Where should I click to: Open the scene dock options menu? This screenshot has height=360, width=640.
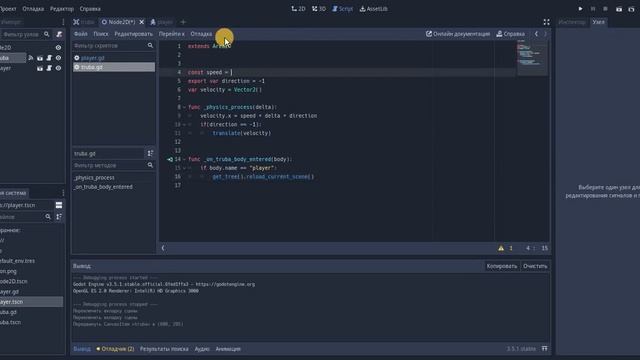63,22
